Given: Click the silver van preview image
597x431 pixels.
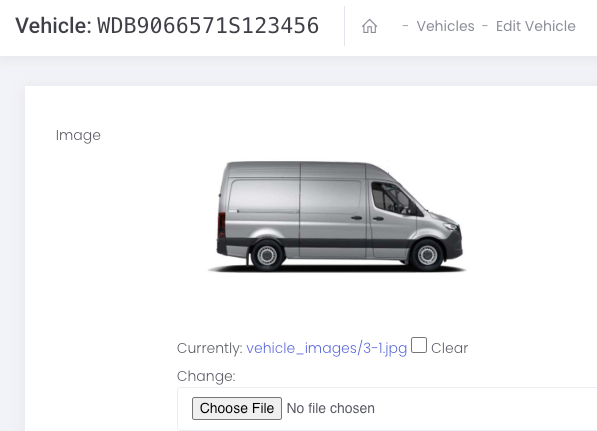Looking at the screenshot, I should tap(337, 216).
